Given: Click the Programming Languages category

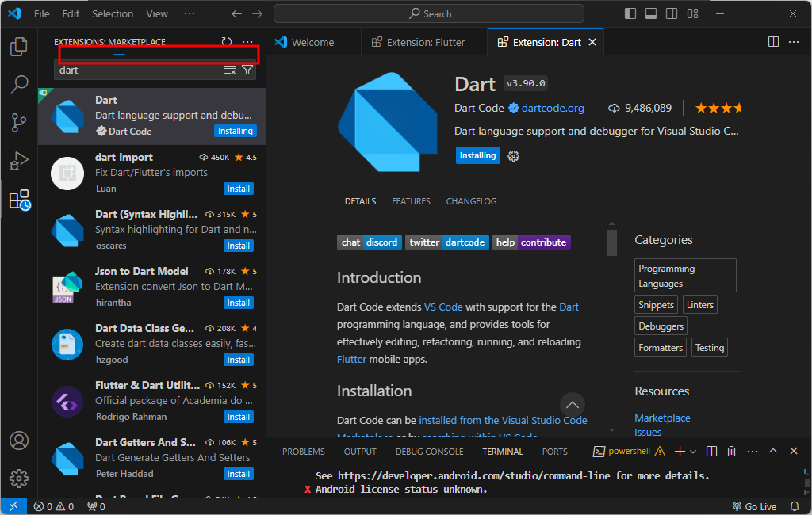Looking at the screenshot, I should pos(685,276).
